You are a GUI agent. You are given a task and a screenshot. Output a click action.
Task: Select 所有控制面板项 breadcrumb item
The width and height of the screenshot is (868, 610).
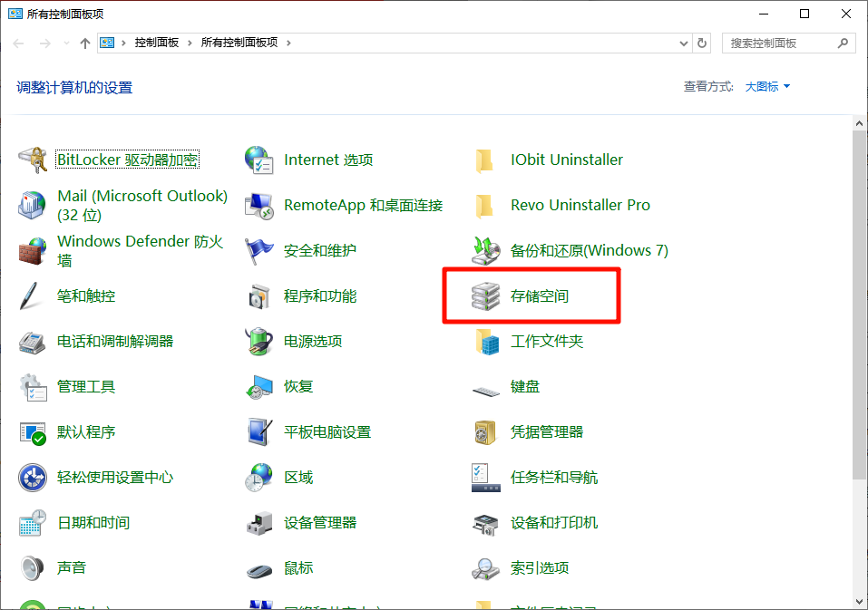coord(239,43)
